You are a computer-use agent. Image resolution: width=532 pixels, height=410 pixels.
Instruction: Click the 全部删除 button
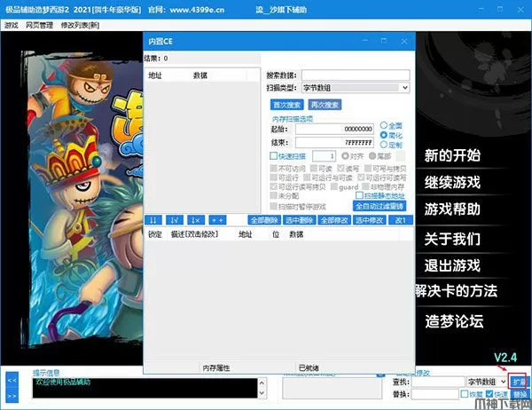[x=264, y=220]
